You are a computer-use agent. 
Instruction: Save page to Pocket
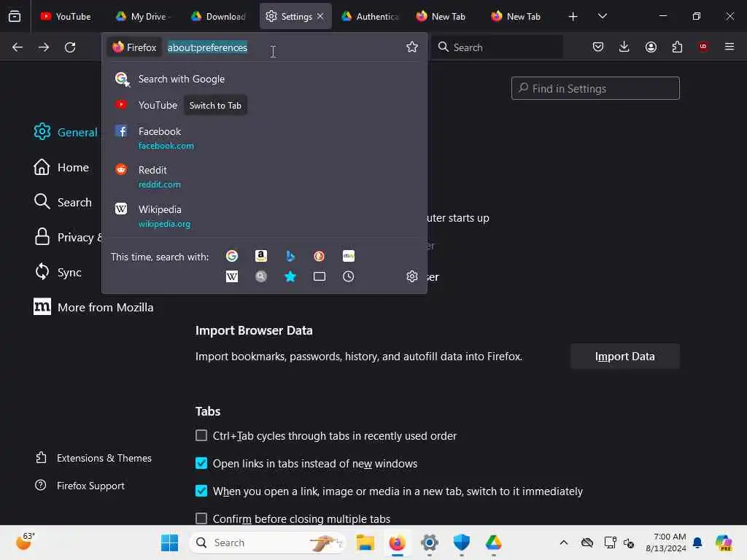tap(598, 47)
